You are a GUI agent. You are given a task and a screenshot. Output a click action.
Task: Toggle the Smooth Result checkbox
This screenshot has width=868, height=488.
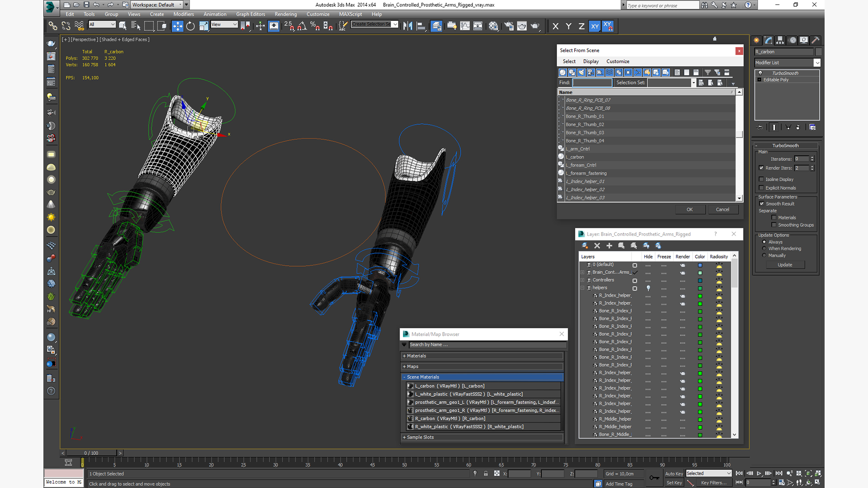[x=761, y=204]
